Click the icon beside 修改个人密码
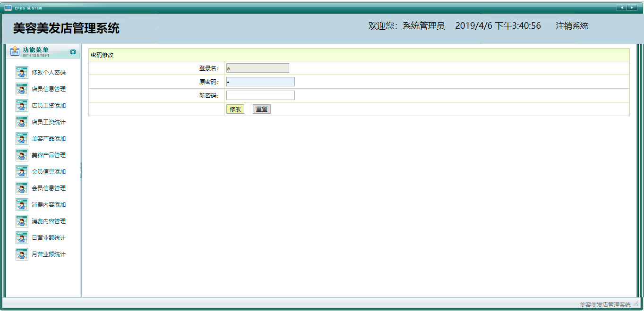 (x=22, y=72)
